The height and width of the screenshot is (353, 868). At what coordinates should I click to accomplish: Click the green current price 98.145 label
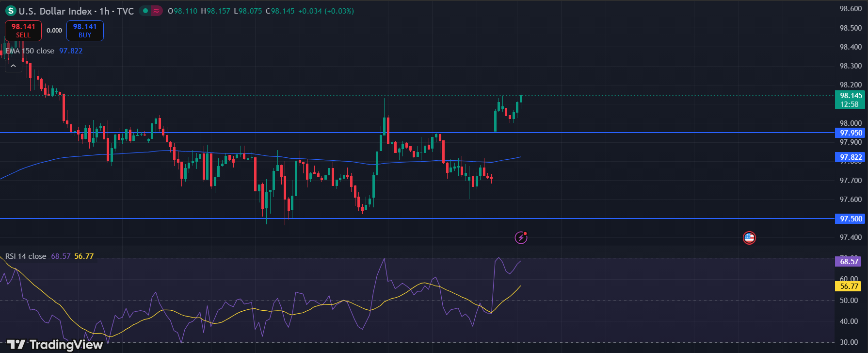(x=851, y=100)
